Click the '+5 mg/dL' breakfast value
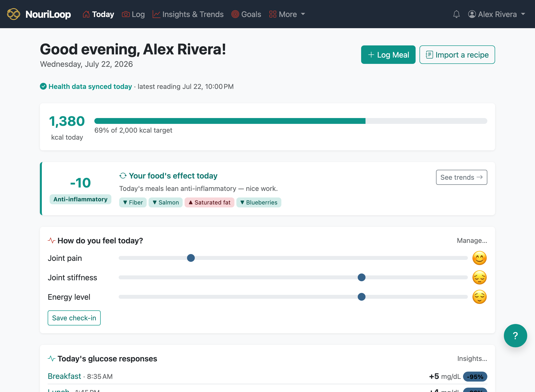 445,376
